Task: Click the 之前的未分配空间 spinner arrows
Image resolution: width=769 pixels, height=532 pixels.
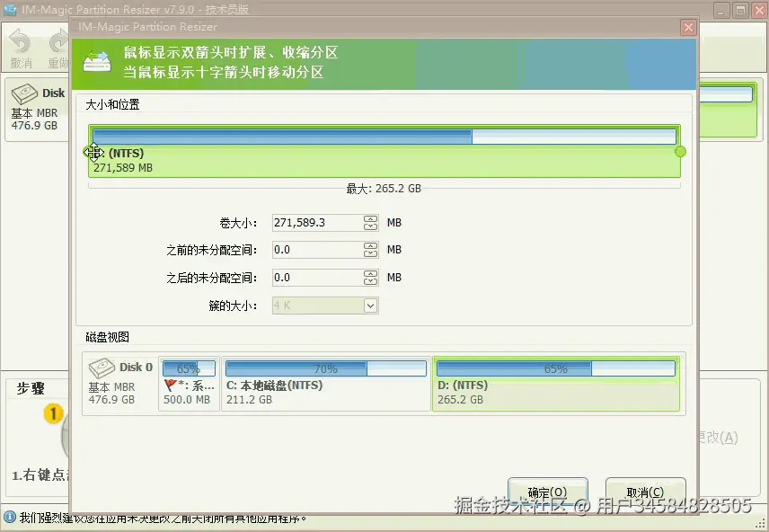Action: point(371,250)
